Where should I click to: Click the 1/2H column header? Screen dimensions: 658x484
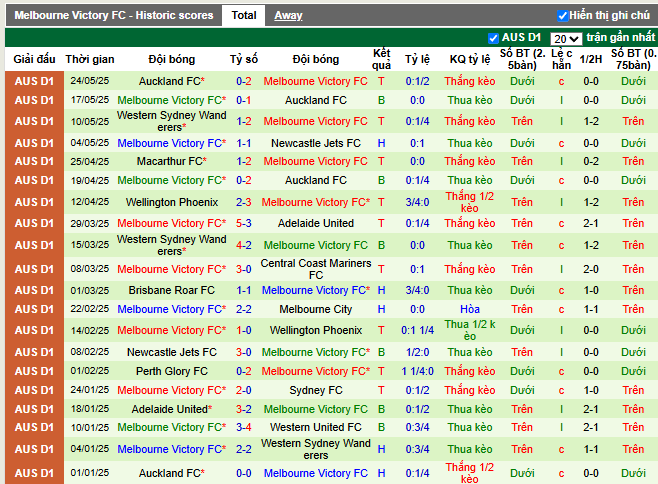click(x=590, y=59)
